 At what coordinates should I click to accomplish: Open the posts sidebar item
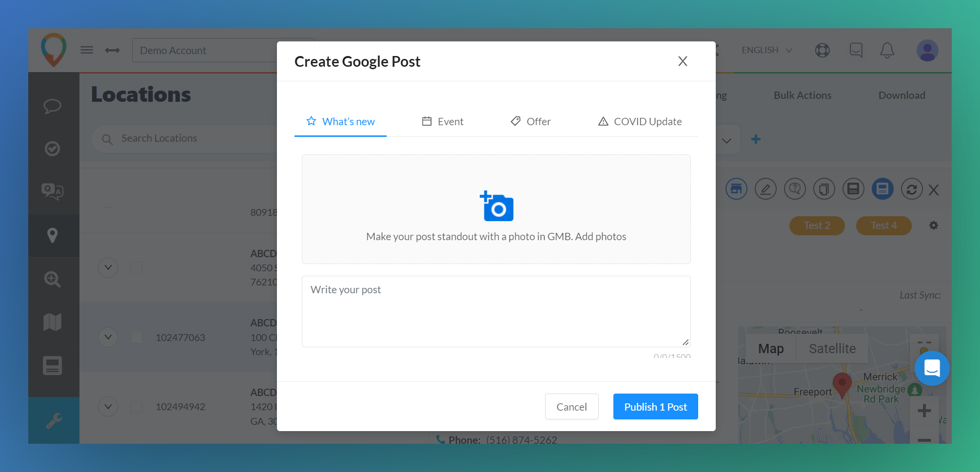(x=53, y=366)
